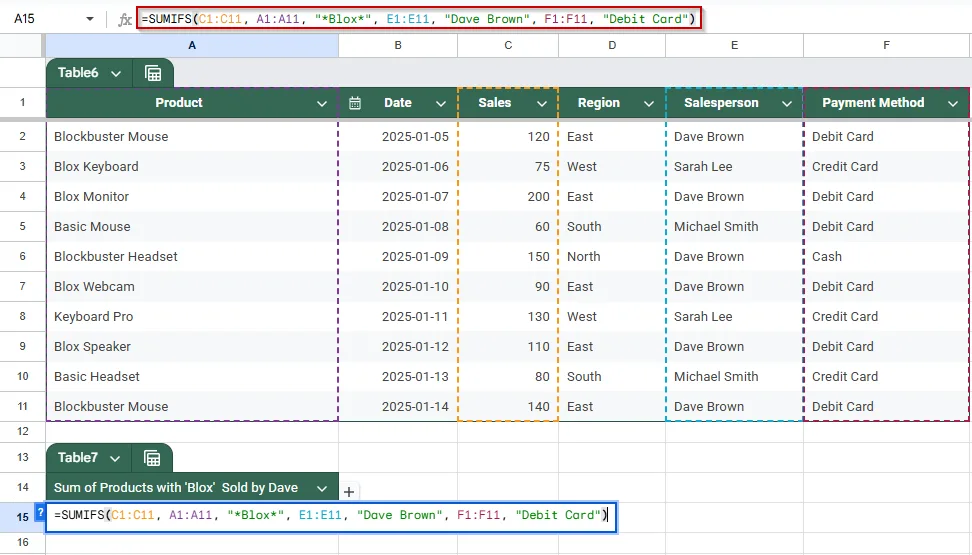Click the A15 cell formula editor
Image resolution: width=972 pixels, height=555 pixels.
(x=331, y=515)
